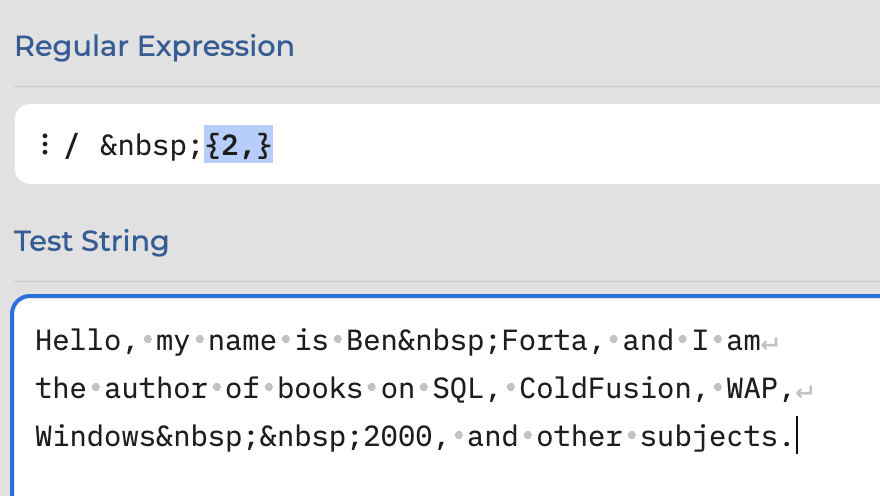Place cursor after subjects. at the text end
880x496 pixels.
point(797,437)
